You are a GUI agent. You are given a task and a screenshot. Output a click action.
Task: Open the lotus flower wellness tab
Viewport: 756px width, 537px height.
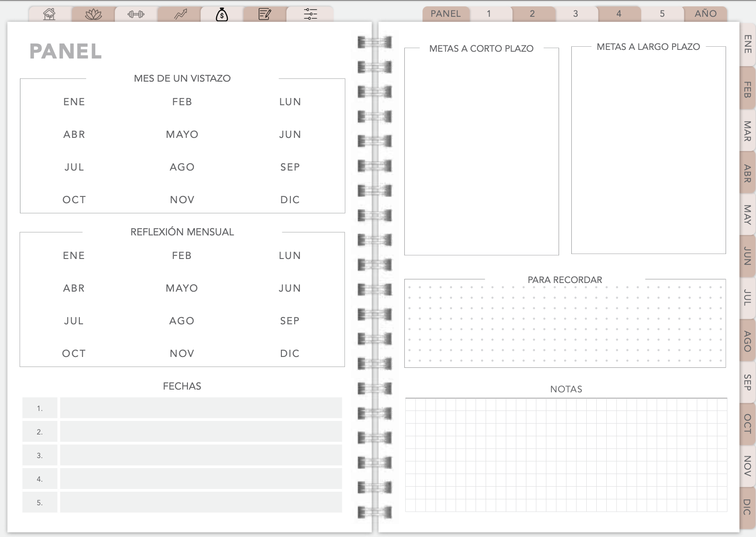click(x=93, y=15)
